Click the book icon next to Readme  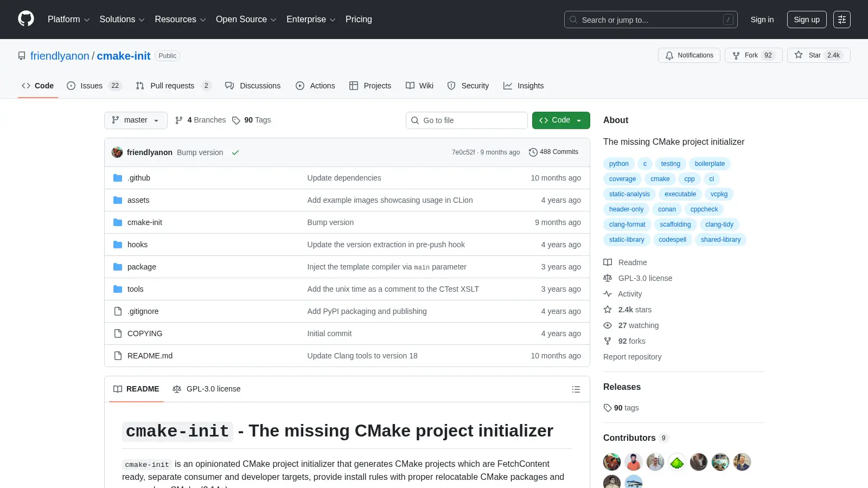pyautogui.click(x=608, y=262)
